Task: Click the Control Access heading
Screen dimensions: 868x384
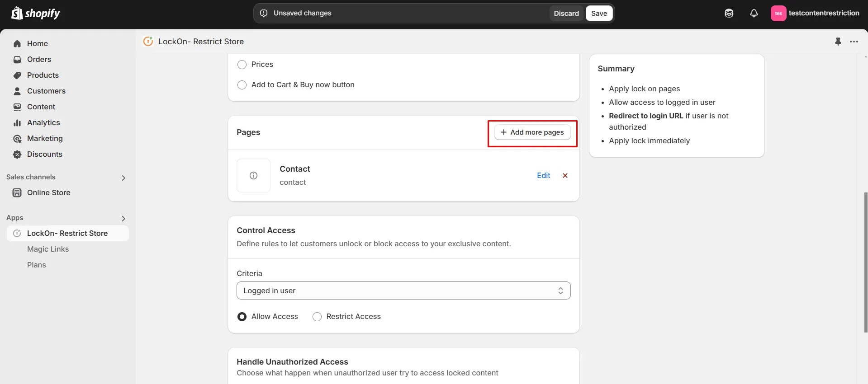Action: tap(266, 230)
